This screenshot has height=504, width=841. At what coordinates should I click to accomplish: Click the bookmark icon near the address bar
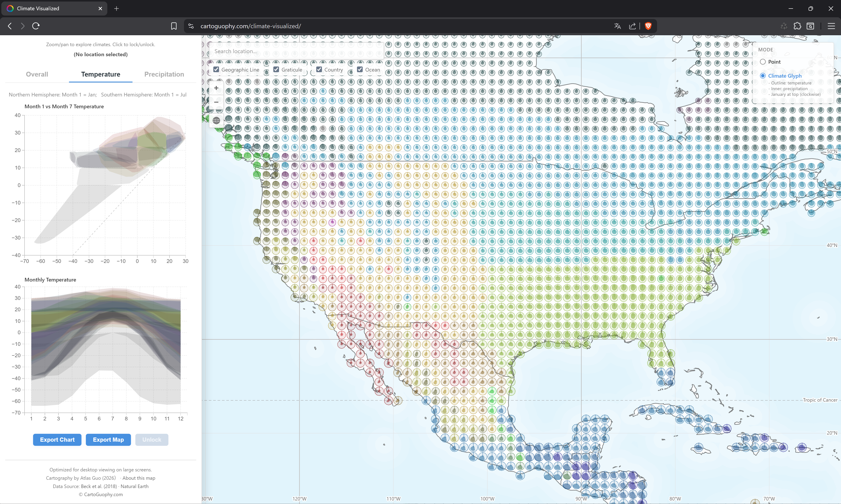click(x=174, y=26)
